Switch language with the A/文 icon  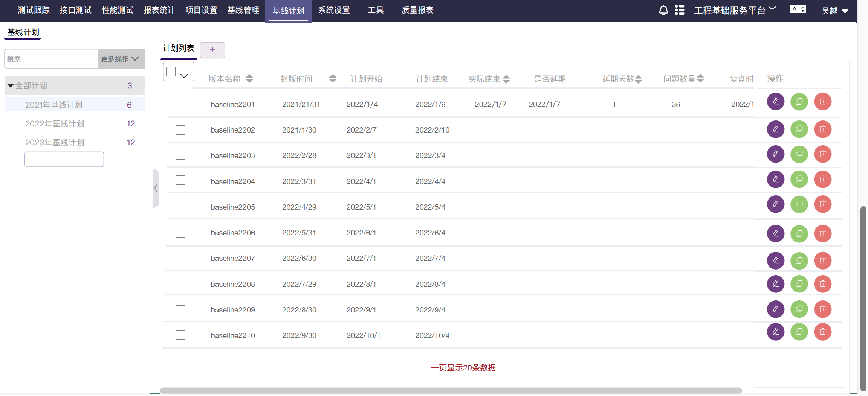click(x=798, y=9)
